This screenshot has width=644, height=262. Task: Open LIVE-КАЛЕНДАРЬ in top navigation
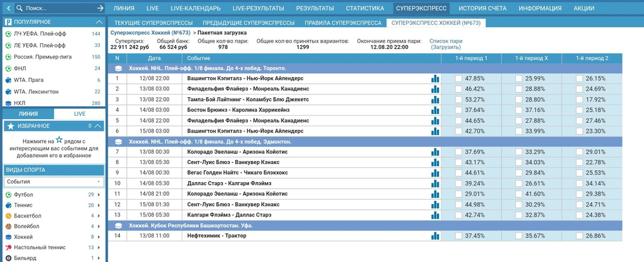(196, 8)
